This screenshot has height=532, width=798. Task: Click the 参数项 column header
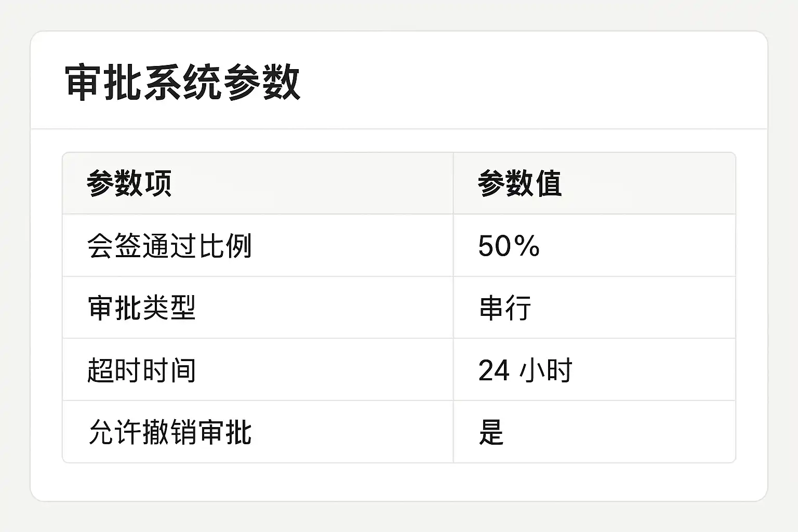tap(129, 183)
